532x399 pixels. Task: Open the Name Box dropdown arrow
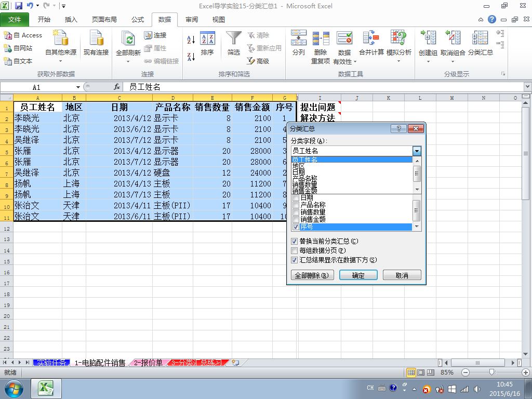(78, 87)
